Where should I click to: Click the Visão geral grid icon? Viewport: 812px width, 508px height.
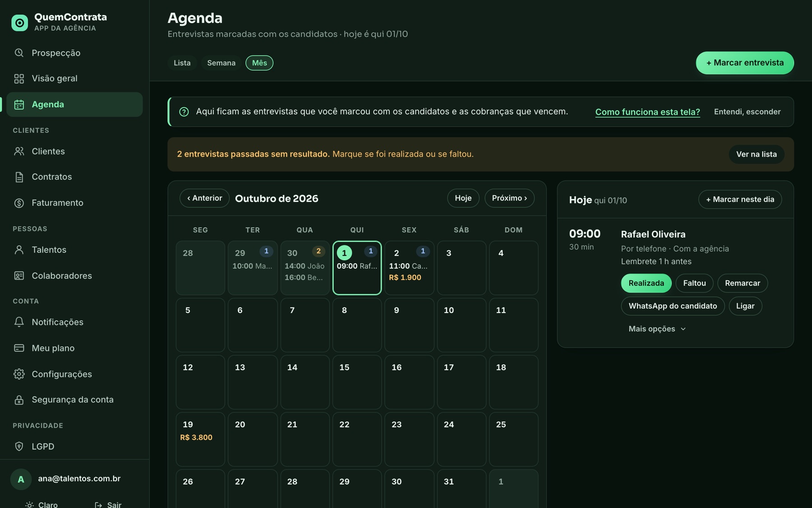(19, 79)
